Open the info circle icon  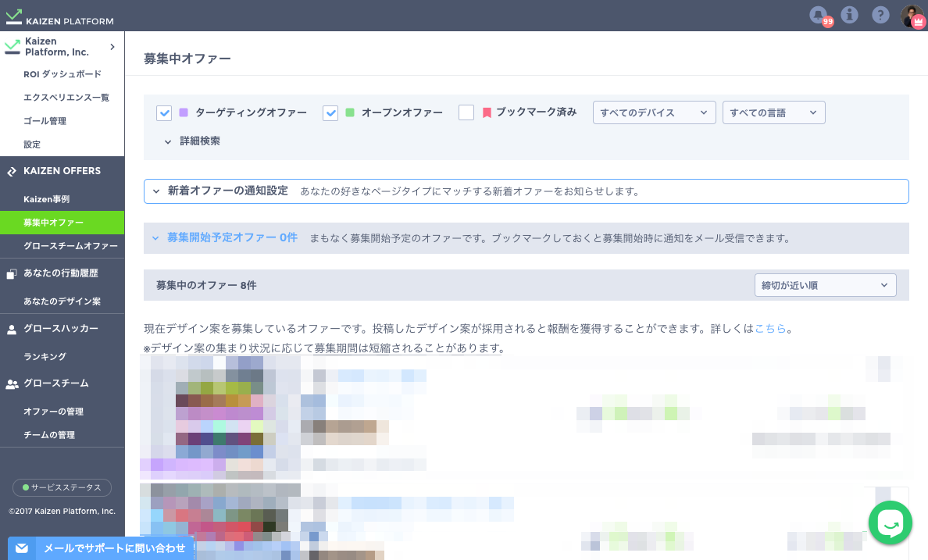point(849,15)
